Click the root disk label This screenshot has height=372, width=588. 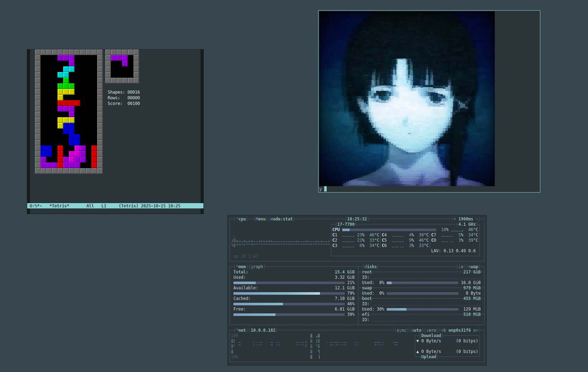pyautogui.click(x=367, y=272)
